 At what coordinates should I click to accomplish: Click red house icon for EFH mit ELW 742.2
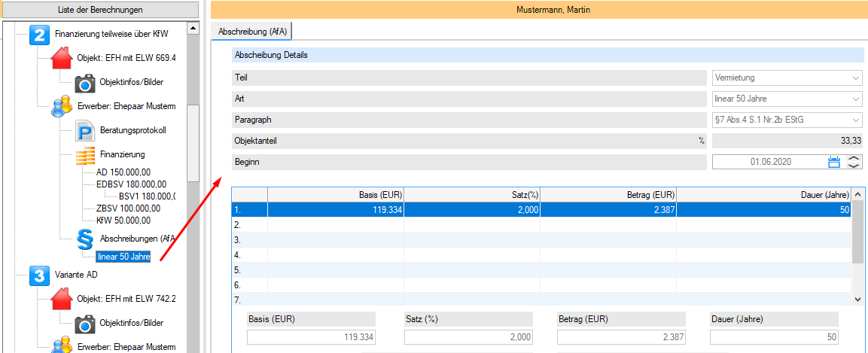pyautogui.click(x=62, y=299)
